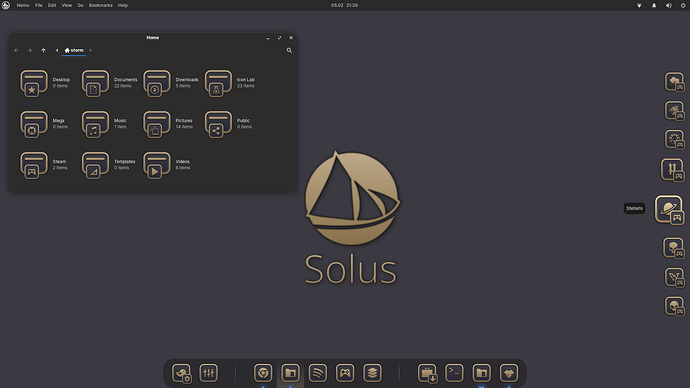This screenshot has height=388, width=690.
Task: Launch Stellaris from the side dock
Action: (x=669, y=210)
